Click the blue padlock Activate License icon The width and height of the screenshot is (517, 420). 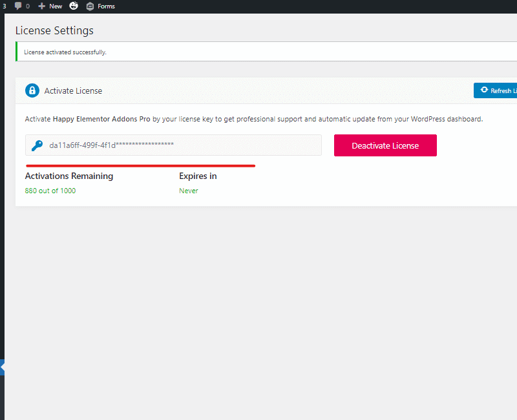click(x=32, y=90)
